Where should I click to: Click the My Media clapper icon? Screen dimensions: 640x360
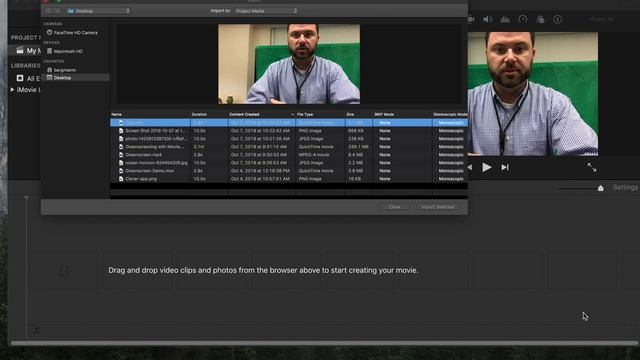pyautogui.click(x=20, y=51)
